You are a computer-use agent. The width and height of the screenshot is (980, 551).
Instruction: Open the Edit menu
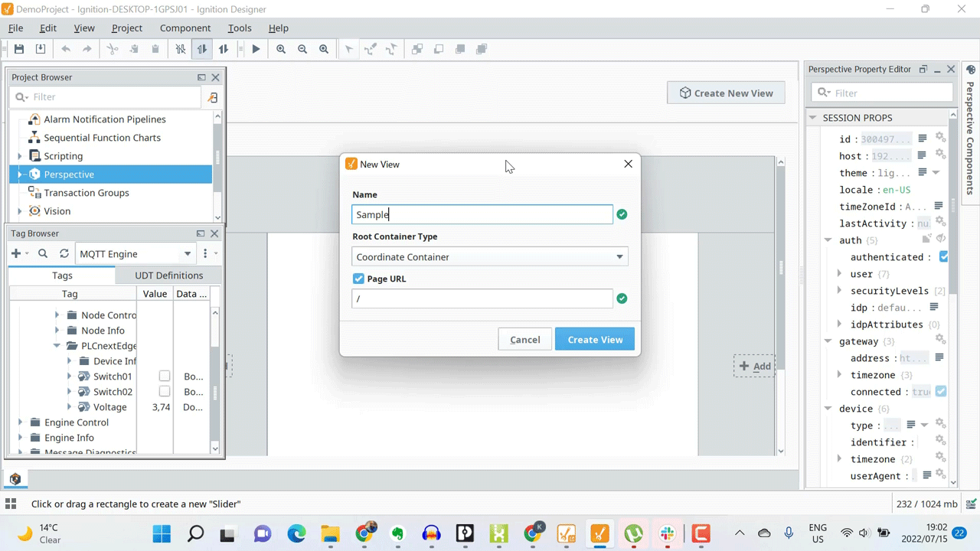pyautogui.click(x=48, y=28)
